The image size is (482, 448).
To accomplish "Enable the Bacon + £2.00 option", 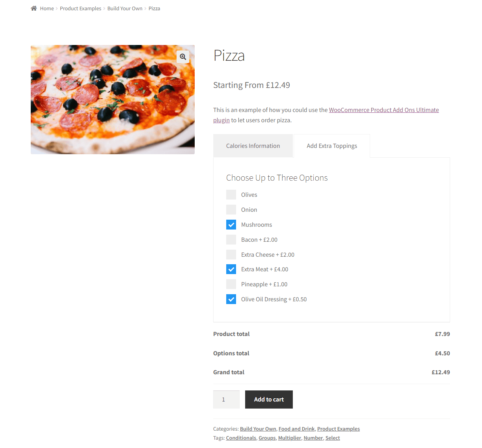I will [x=231, y=240].
